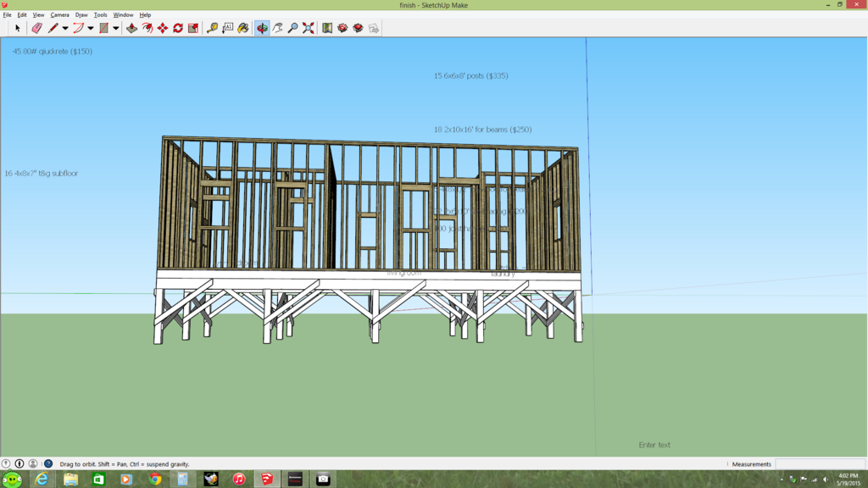Open the Tools menu

click(100, 15)
